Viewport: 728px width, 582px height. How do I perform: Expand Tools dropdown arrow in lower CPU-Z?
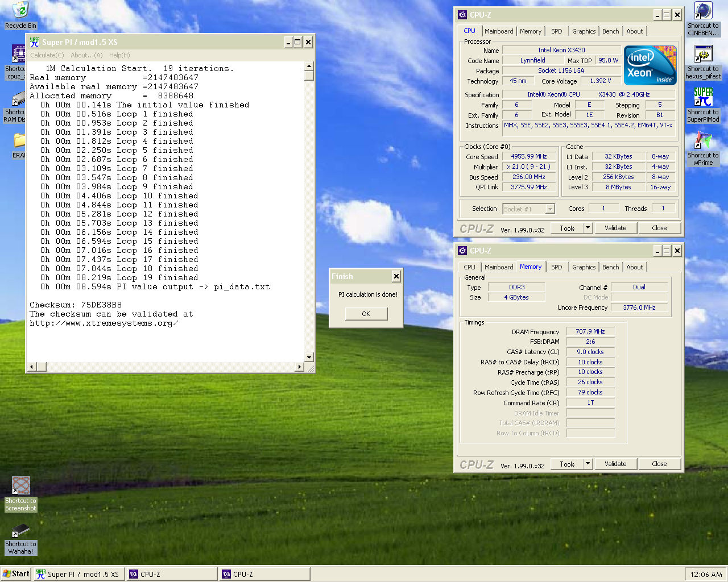pos(588,464)
